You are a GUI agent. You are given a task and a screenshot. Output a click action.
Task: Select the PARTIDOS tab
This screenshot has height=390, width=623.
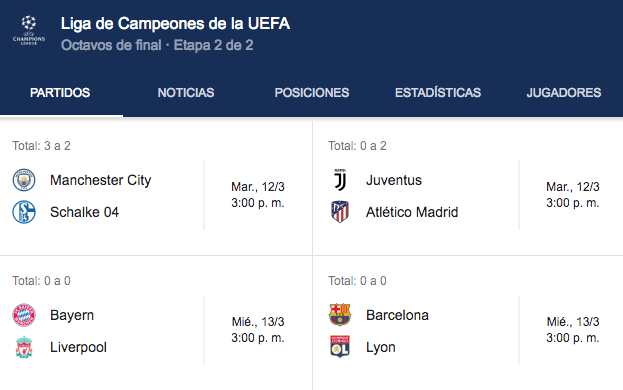pyautogui.click(x=60, y=93)
